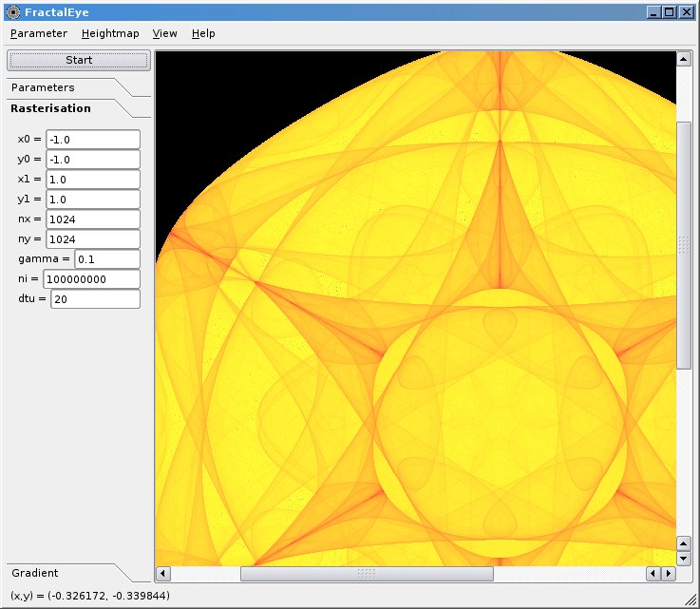This screenshot has height=609, width=700.
Task: Open the Parameter menu
Action: (39, 33)
